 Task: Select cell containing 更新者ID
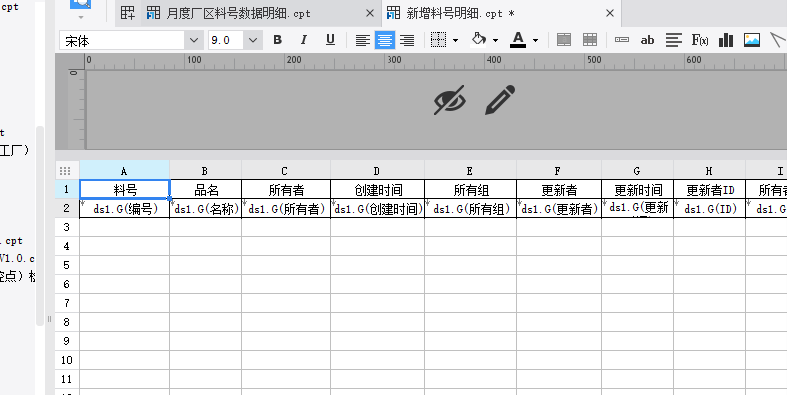710,190
